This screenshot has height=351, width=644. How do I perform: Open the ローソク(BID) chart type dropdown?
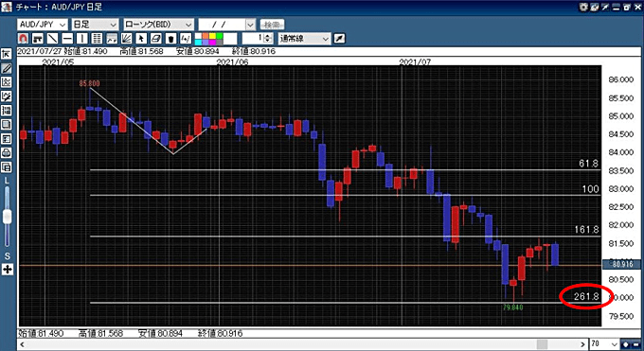(x=158, y=25)
